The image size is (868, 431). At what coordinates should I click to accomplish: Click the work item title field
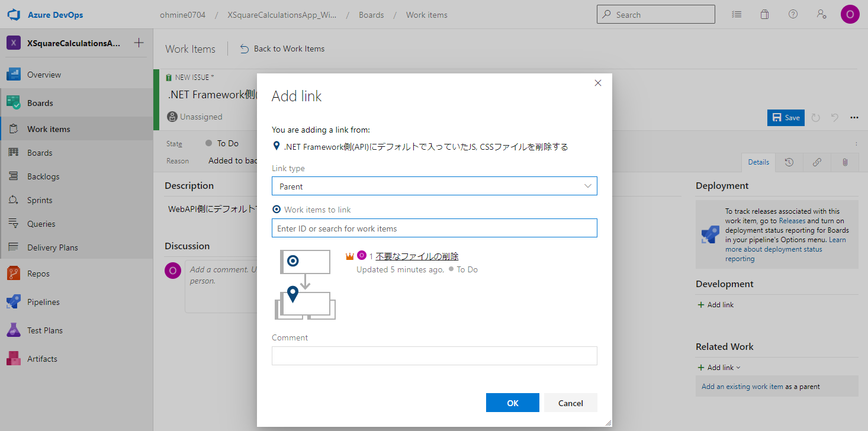pos(211,94)
